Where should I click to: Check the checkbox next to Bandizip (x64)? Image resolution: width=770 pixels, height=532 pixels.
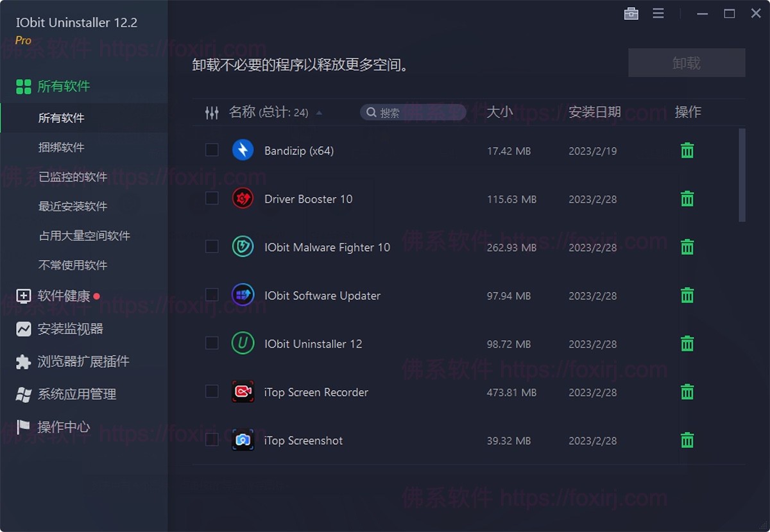pyautogui.click(x=212, y=150)
